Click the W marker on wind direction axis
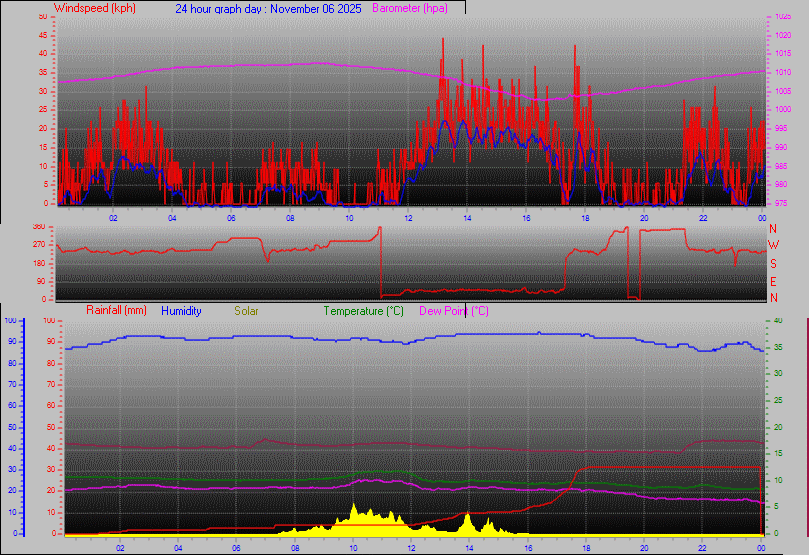Image resolution: width=809 pixels, height=555 pixels. [773, 246]
